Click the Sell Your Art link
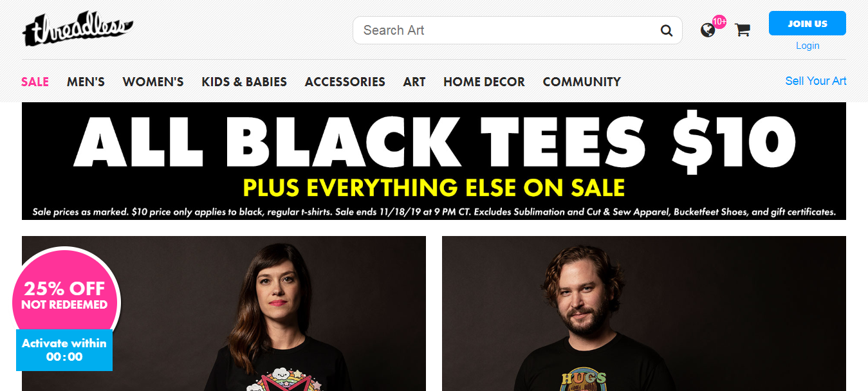Image resolution: width=868 pixels, height=391 pixels. pyautogui.click(x=816, y=81)
